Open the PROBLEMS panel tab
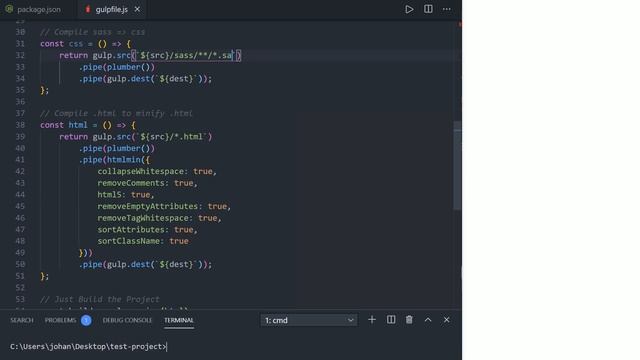 click(x=60, y=320)
